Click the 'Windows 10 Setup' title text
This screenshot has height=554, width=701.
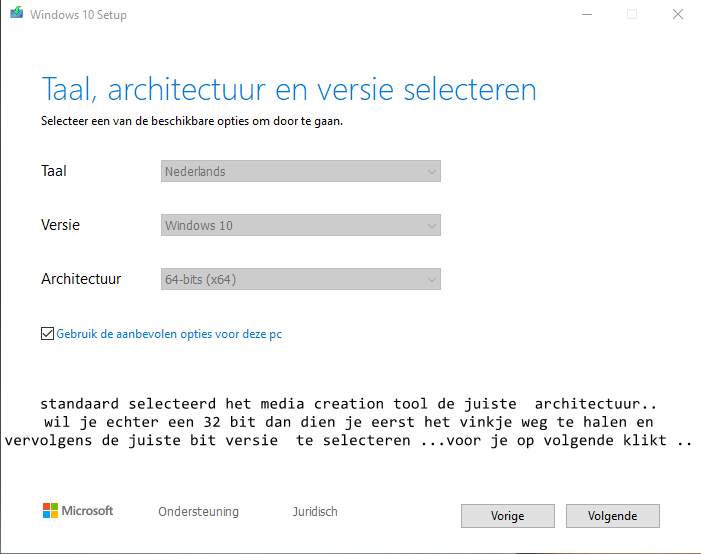point(78,15)
